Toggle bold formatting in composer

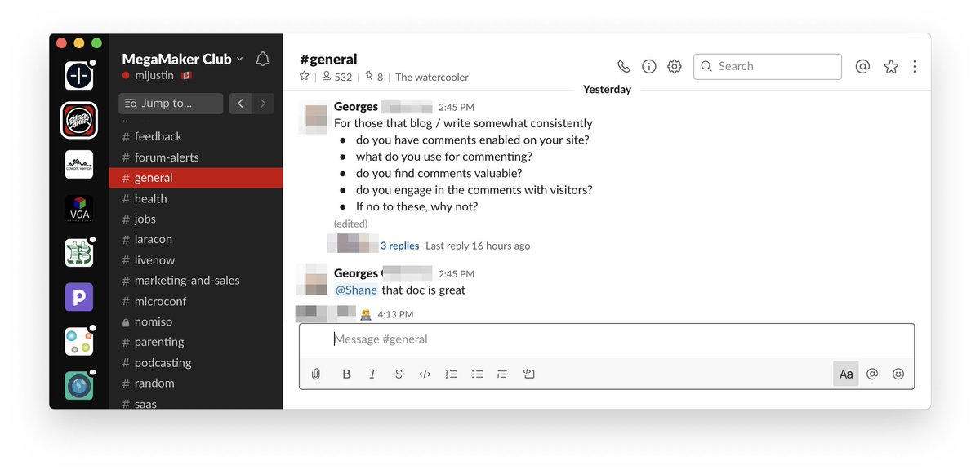coord(346,374)
